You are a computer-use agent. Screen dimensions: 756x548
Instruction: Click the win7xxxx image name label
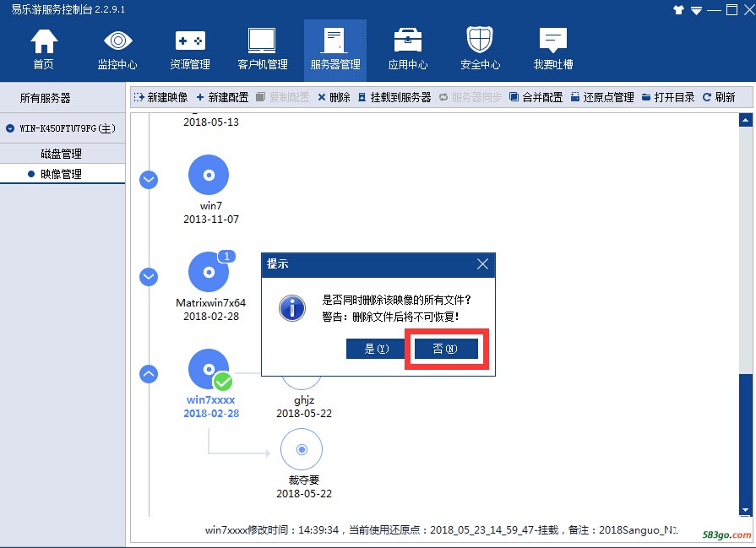point(210,400)
